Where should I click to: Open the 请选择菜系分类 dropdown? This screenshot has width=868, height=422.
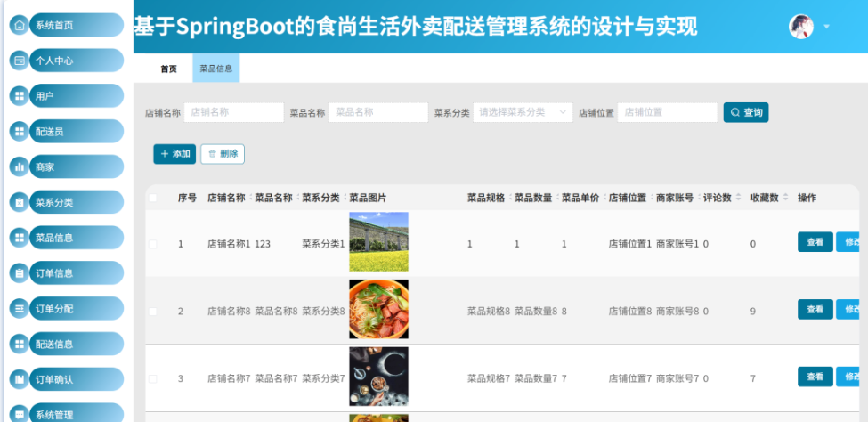523,112
